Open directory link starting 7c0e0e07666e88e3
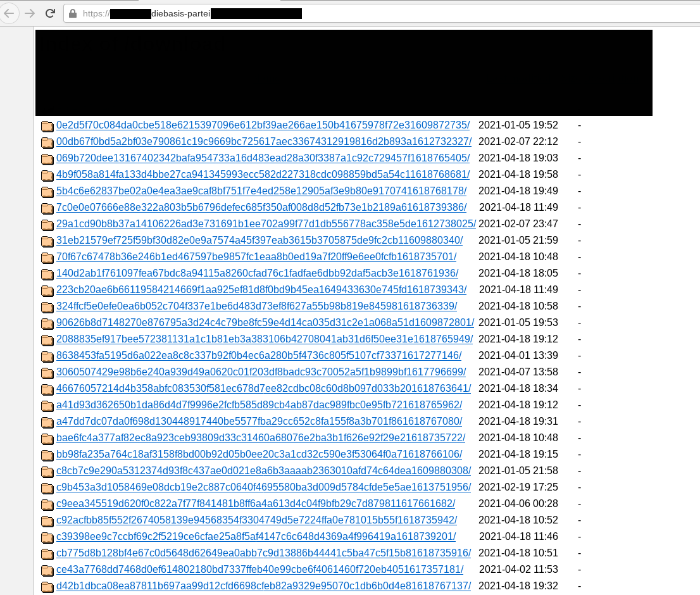The height and width of the screenshot is (595, 700). coord(261,208)
